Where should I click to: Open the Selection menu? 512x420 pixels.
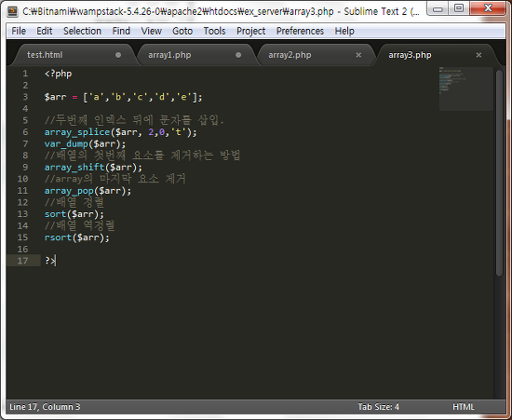point(82,31)
